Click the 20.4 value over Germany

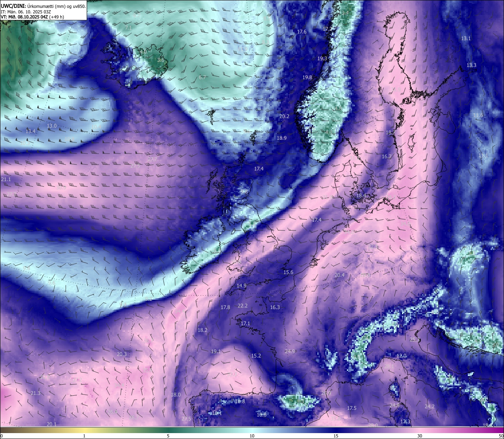339,275
